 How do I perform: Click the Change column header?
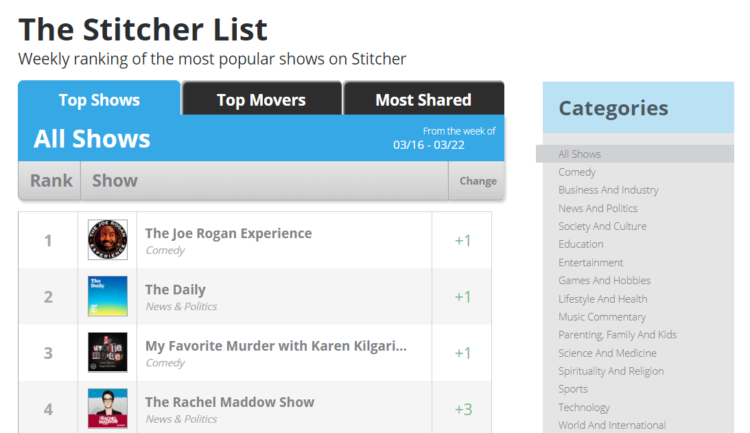click(478, 181)
